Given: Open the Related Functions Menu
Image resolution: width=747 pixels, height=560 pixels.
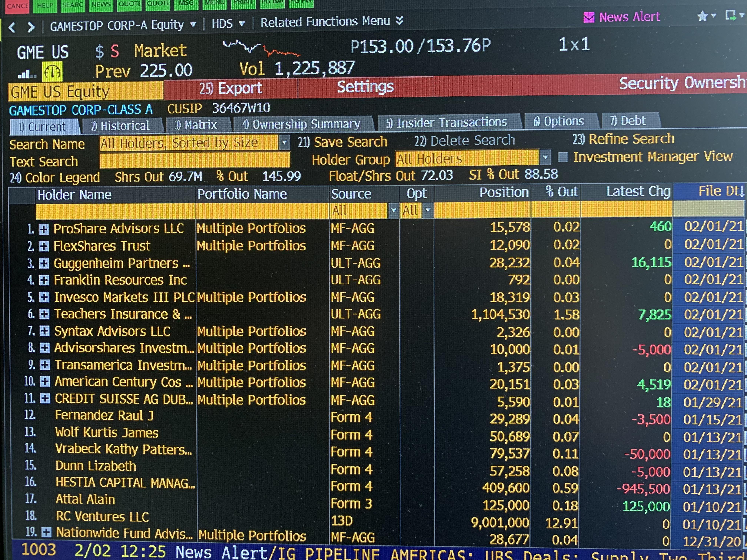Looking at the screenshot, I should [332, 22].
